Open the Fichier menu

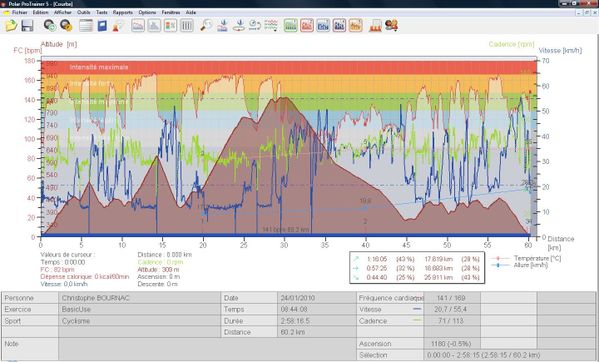point(19,12)
